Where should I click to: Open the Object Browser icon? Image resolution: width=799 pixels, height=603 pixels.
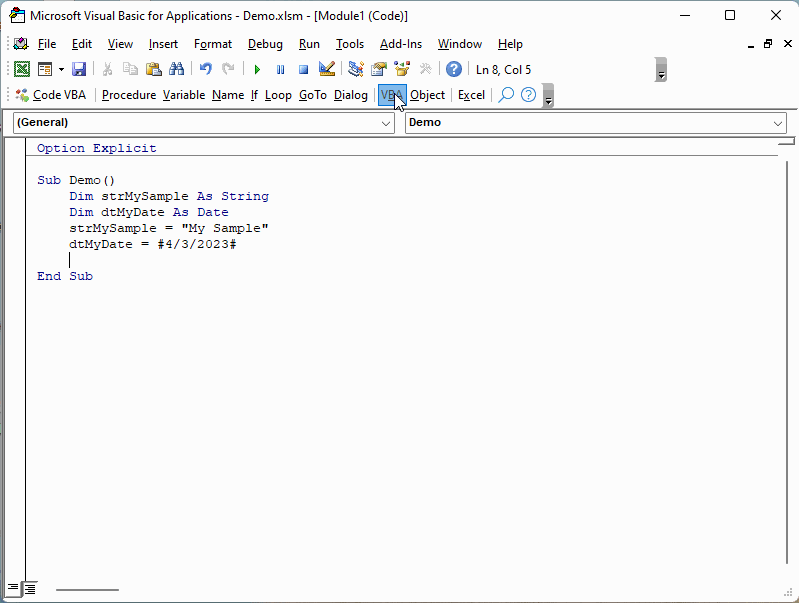402,69
